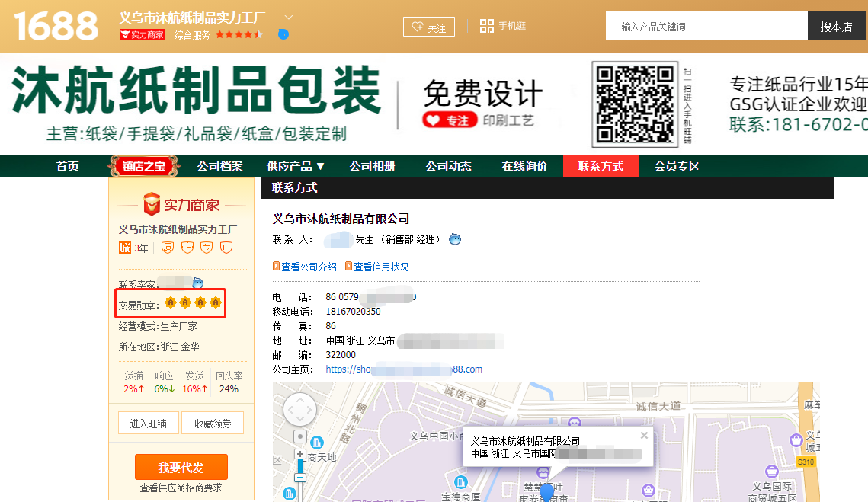Click the 进入旺铺 button

(x=149, y=424)
